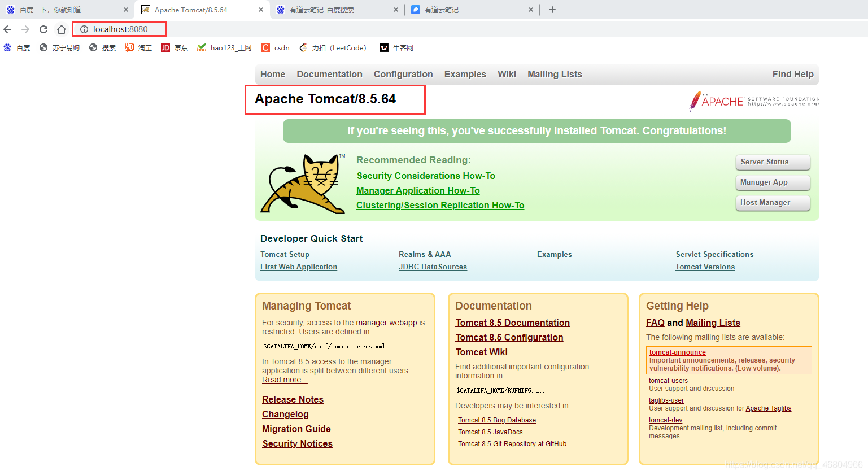Open Tomcat 8.5 JavaDocs link
Viewport: 868px width, 475px height.
click(490, 432)
